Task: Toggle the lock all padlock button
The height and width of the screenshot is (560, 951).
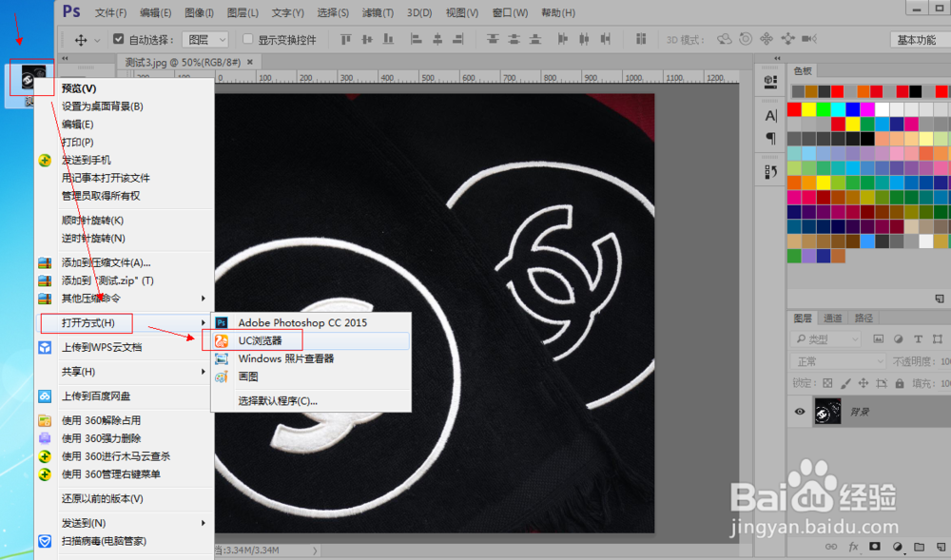Action: (900, 383)
